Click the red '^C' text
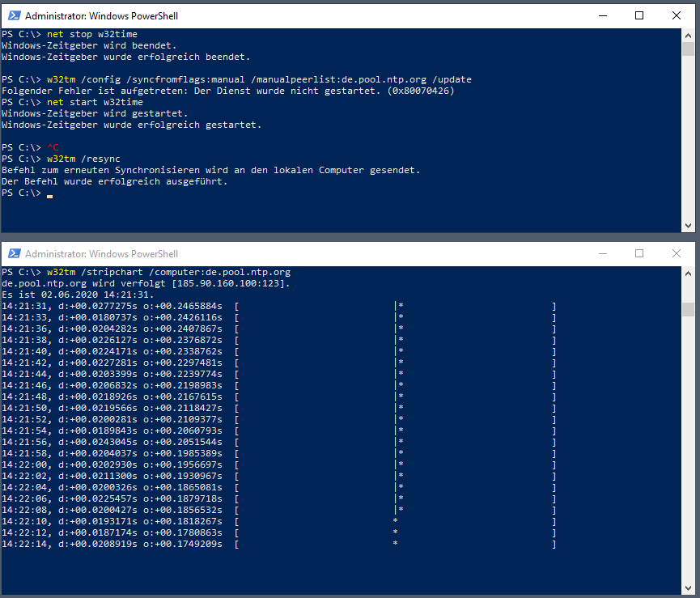Viewport: 700px width, 598px height. click(x=53, y=148)
